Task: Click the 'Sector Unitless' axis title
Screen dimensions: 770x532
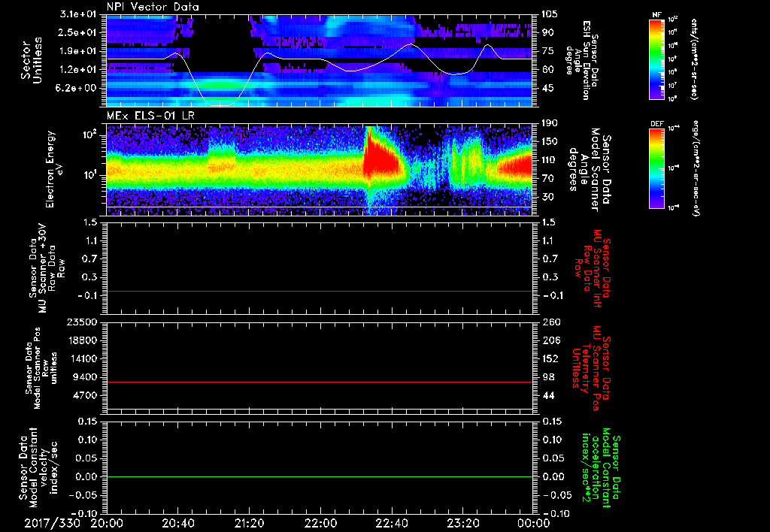Action: [x=32, y=60]
